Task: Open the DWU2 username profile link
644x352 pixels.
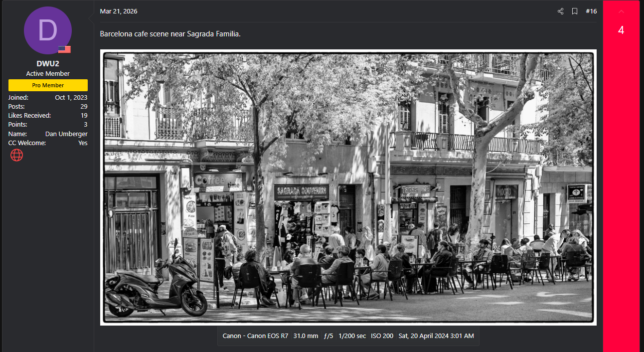Action: tap(48, 63)
